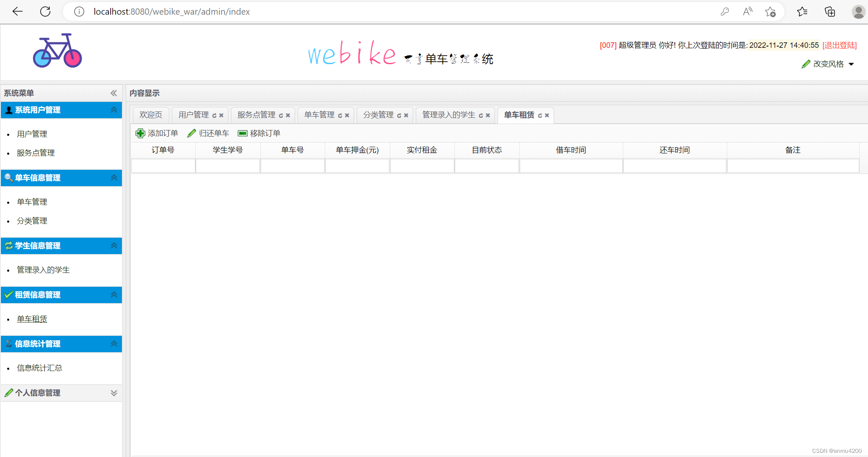Image resolution: width=868 pixels, height=457 pixels.
Task: Click the chart icon on 信息统计管理
Action: click(8, 344)
